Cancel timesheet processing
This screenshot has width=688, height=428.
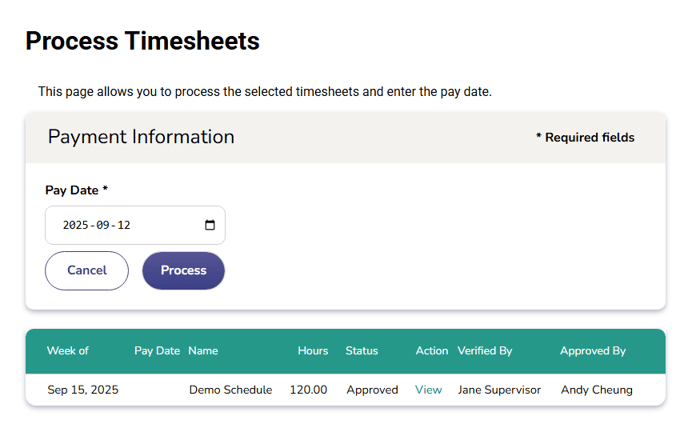tap(87, 270)
